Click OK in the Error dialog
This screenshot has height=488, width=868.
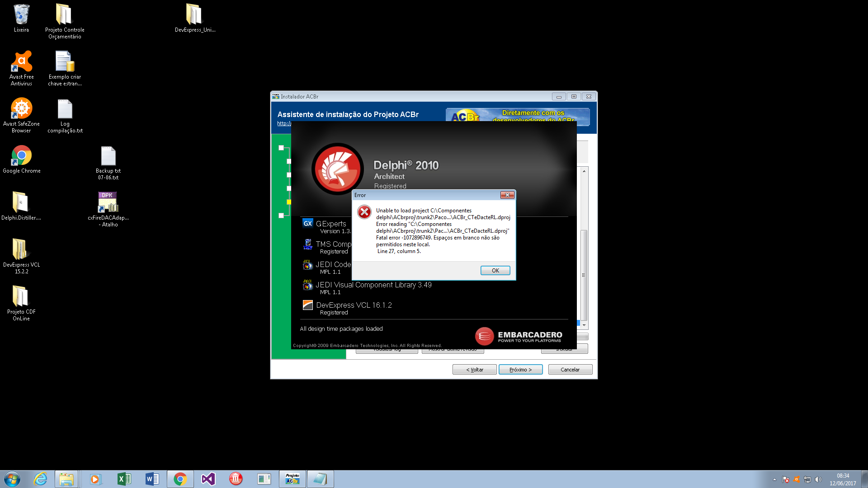click(x=495, y=270)
